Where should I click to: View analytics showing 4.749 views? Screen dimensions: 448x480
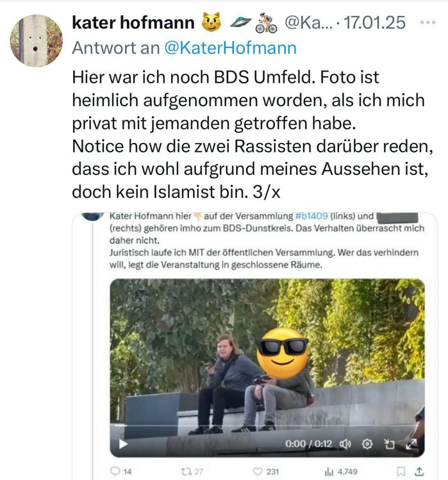coord(341,472)
